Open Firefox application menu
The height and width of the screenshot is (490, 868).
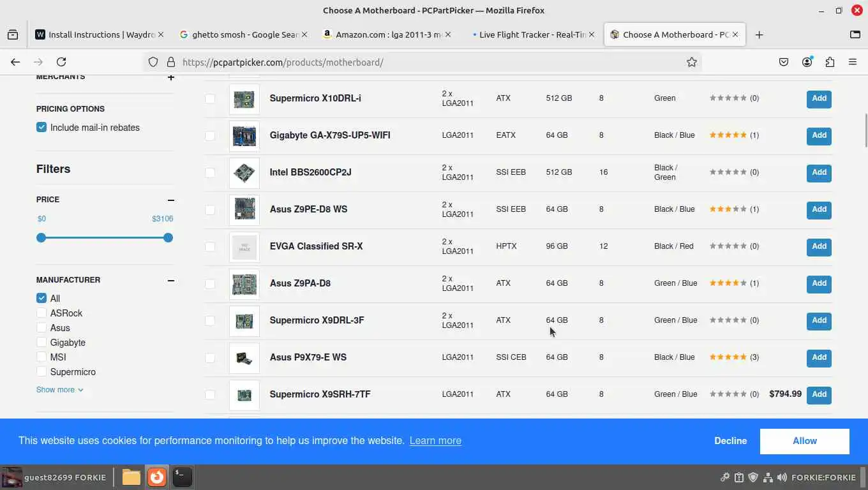click(x=853, y=62)
